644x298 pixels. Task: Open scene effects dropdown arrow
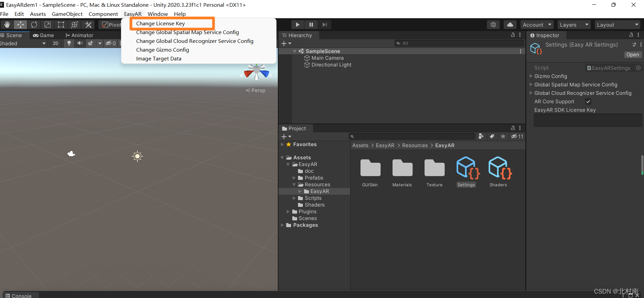[100, 43]
